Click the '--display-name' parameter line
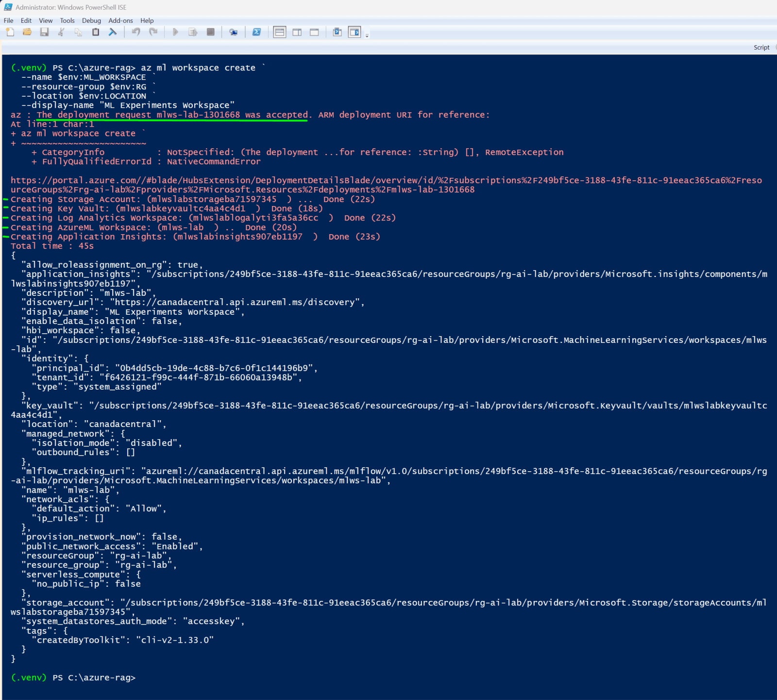 (128, 105)
